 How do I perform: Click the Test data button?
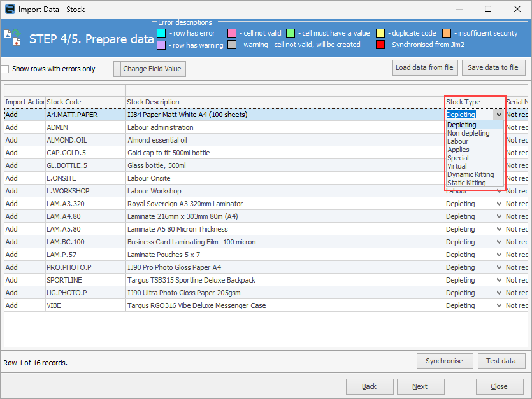point(501,361)
